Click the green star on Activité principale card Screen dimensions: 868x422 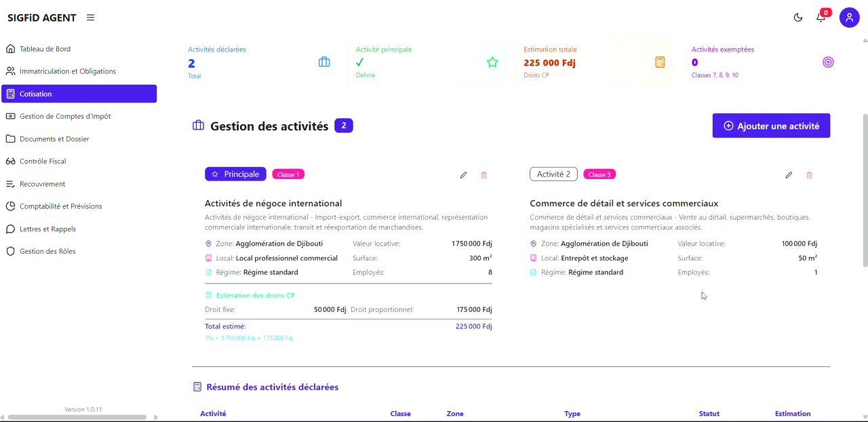(492, 62)
